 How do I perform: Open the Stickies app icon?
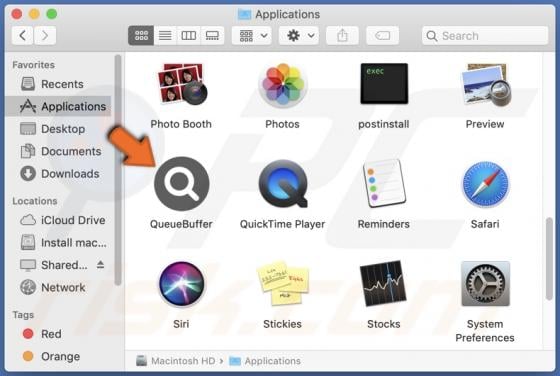click(282, 284)
